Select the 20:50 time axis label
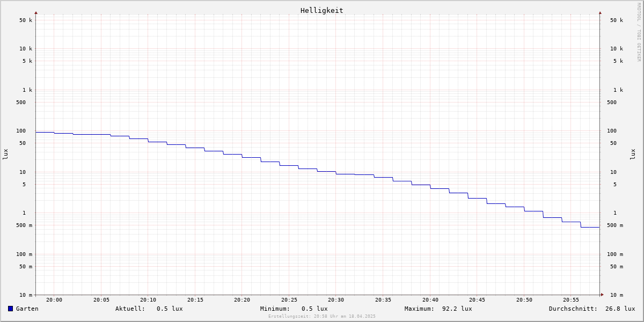Viewport: 644px width, 322px height. (524, 300)
